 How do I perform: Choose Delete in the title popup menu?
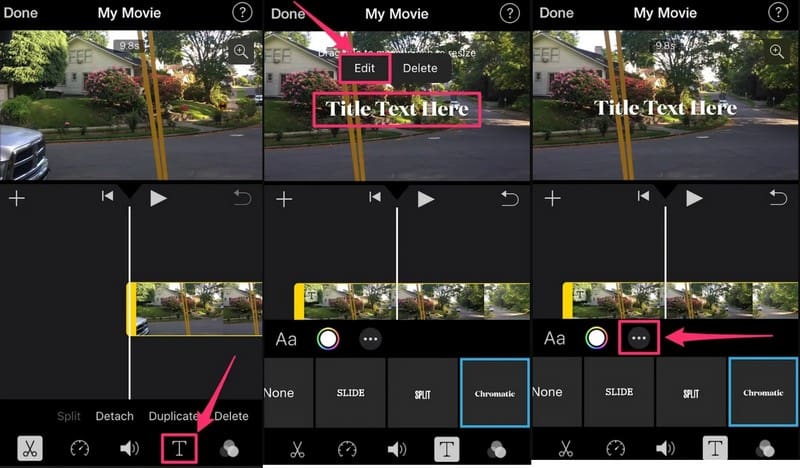click(x=420, y=68)
